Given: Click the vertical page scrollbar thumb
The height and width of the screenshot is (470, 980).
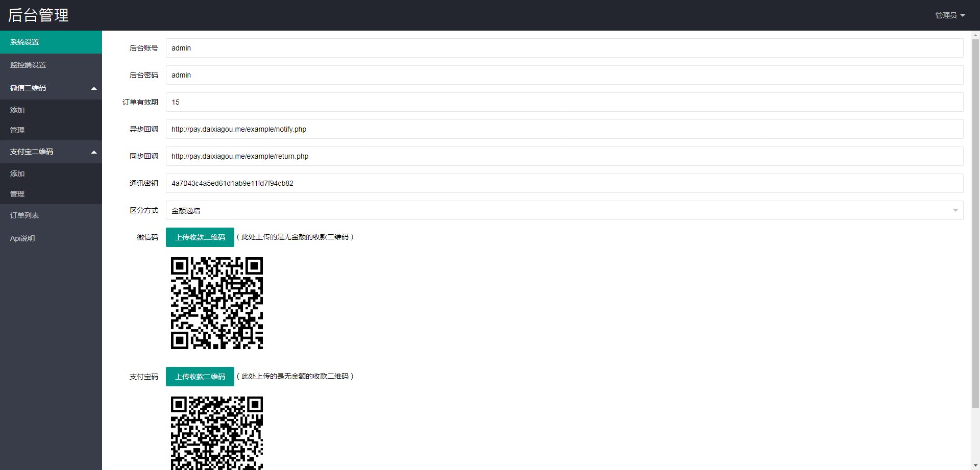Looking at the screenshot, I should (x=975, y=224).
